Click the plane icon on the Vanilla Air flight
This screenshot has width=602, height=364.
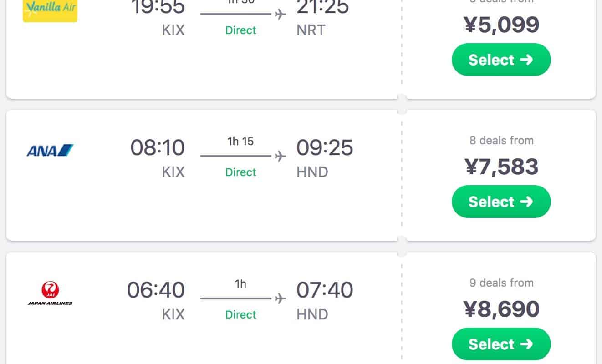point(281,14)
